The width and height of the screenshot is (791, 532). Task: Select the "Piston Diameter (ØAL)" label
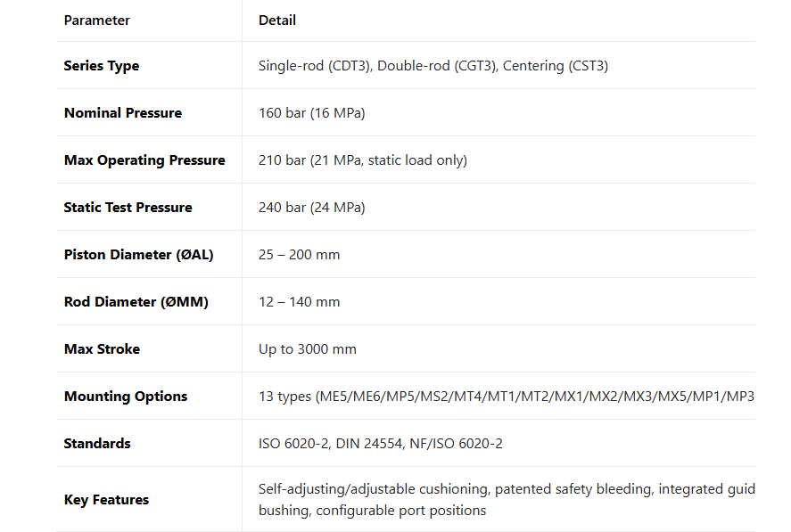[138, 255]
